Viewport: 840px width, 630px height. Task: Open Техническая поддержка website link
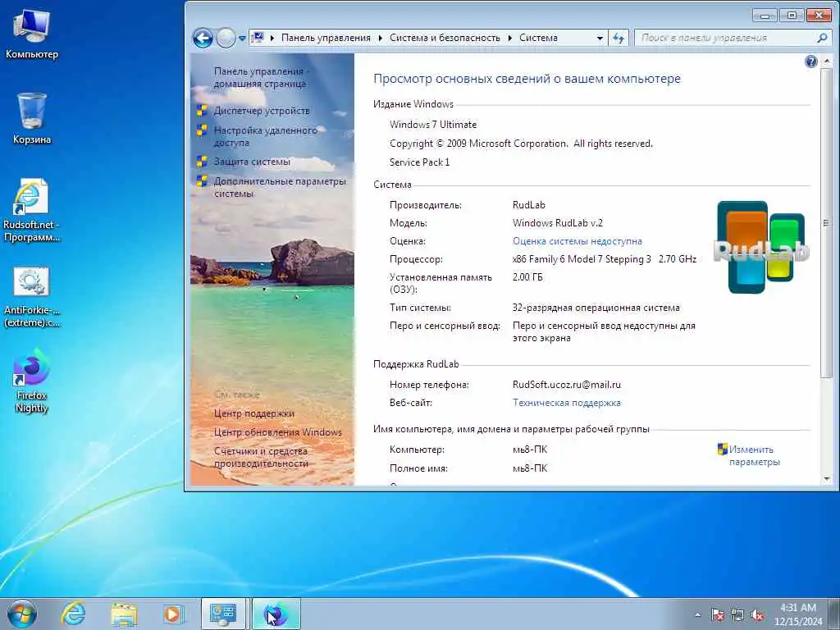coord(566,403)
